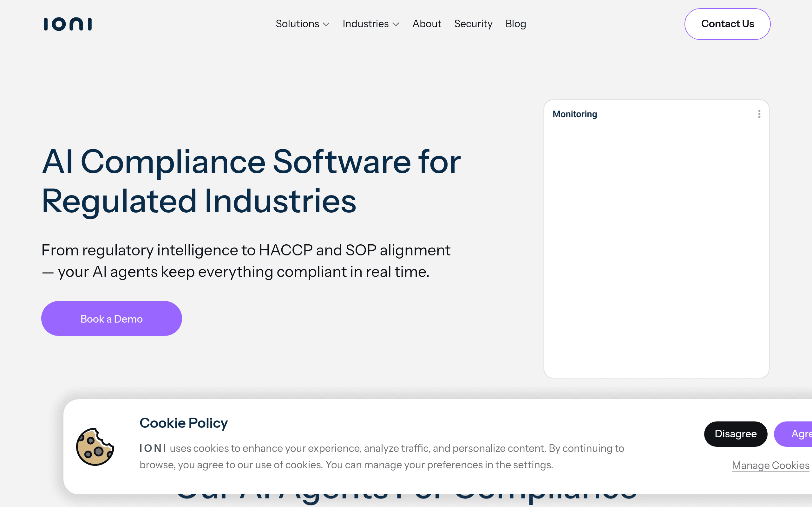Click the Cookie Policy heading
The image size is (812, 507).
click(184, 423)
